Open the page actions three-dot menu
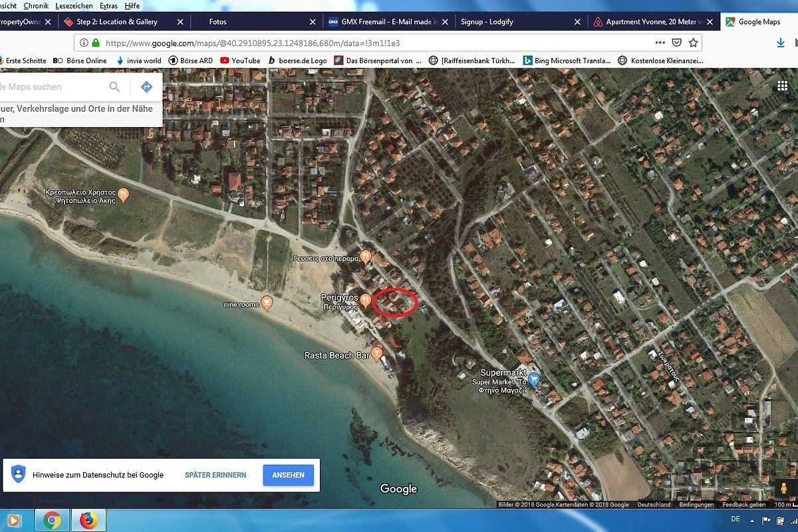The width and height of the screenshot is (798, 532). [660, 43]
